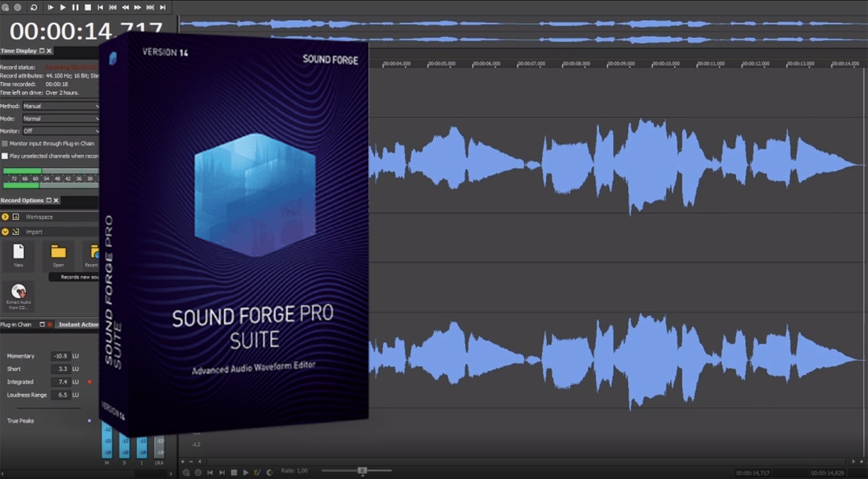This screenshot has width=868, height=479.
Task: Jump to start with Go to Start icon
Action: tap(101, 7)
